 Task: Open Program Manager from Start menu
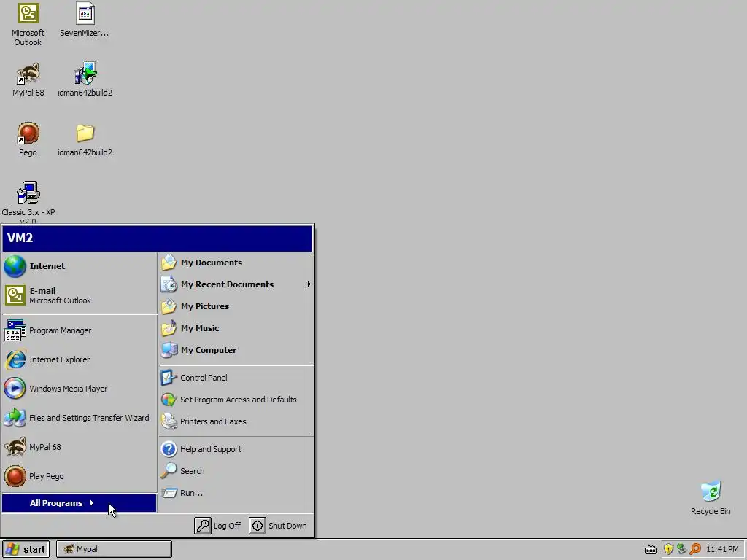point(80,330)
